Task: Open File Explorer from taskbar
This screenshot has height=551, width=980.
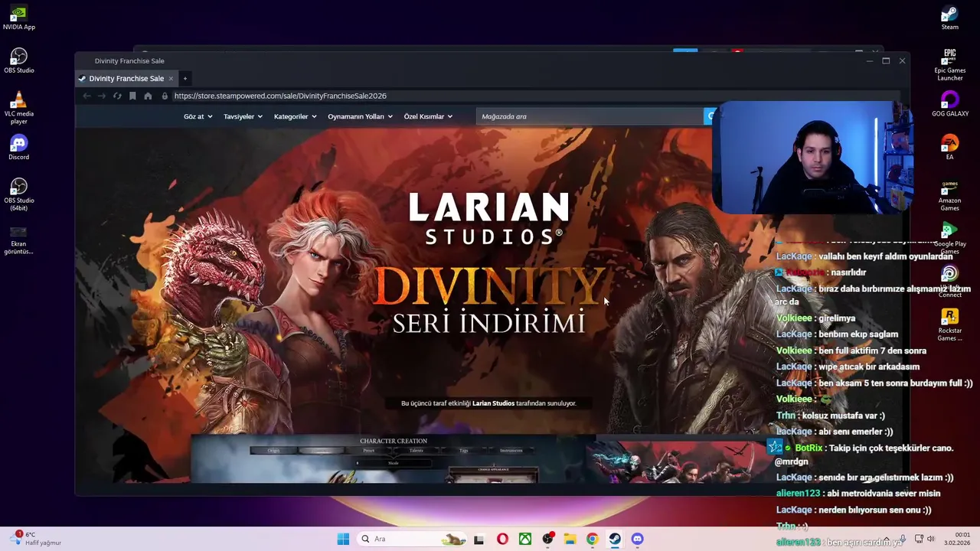Action: tap(570, 539)
